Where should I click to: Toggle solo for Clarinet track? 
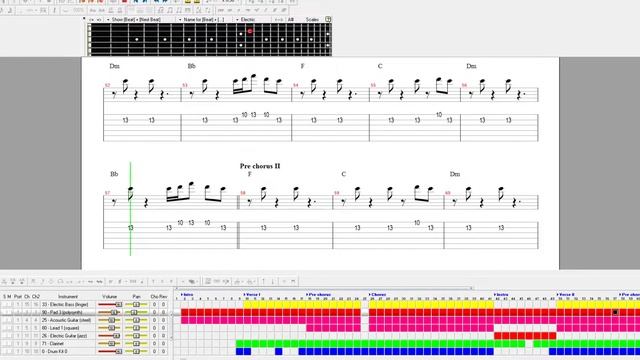pos(4,344)
